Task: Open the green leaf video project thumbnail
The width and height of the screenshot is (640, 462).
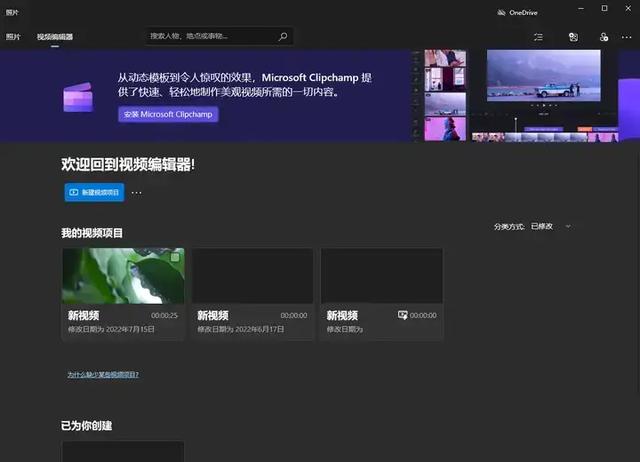Action: 123,276
